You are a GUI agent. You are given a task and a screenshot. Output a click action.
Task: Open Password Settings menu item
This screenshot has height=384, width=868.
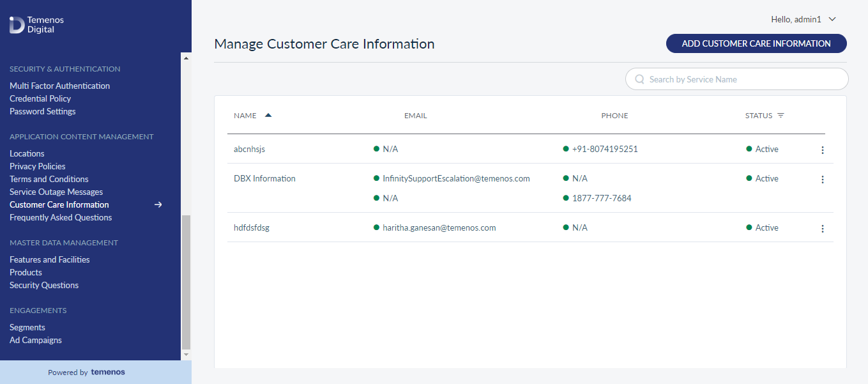click(43, 111)
